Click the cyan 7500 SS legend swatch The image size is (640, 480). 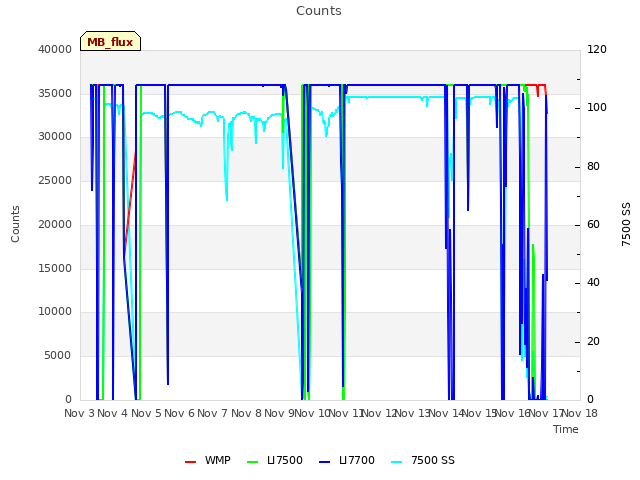pos(396,462)
